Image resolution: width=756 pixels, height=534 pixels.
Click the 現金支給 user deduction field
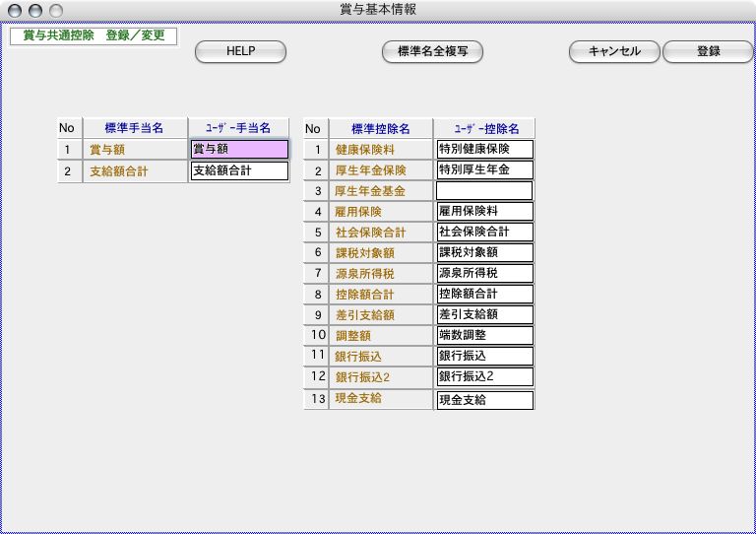pyautogui.click(x=484, y=400)
